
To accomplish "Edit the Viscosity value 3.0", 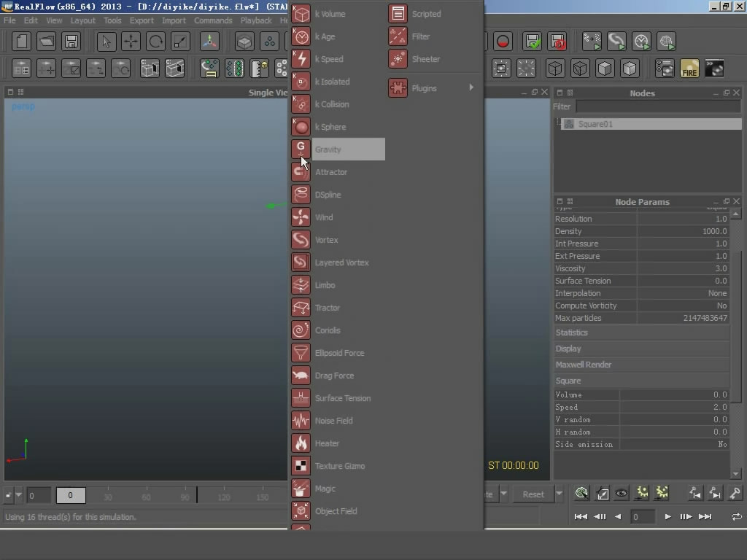I will [x=683, y=268].
